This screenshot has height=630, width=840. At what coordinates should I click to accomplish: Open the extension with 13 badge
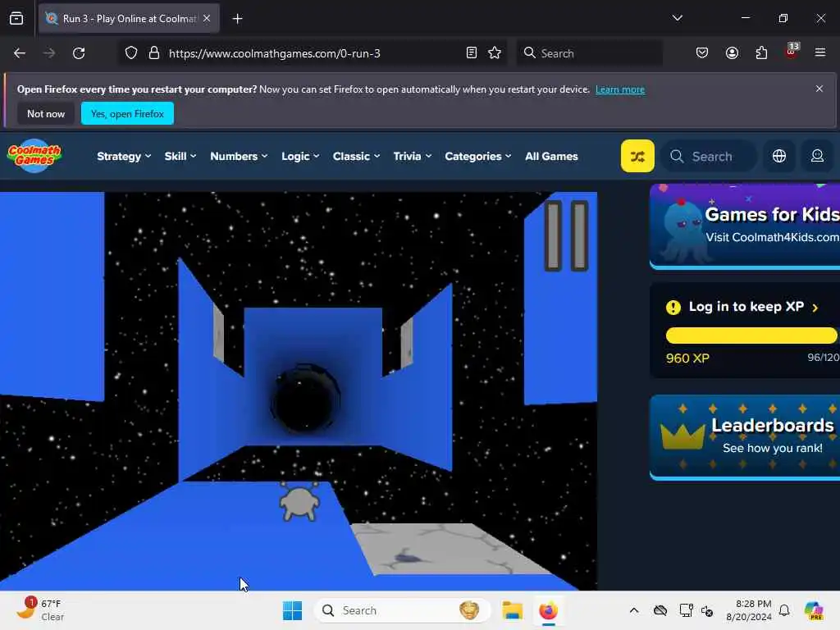click(792, 52)
